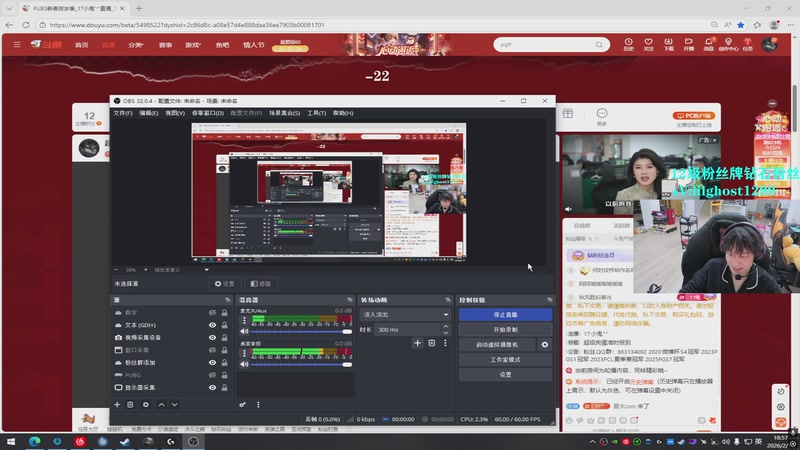Click the Douyu search magnifier icon
800x450 pixels.
[x=599, y=45]
